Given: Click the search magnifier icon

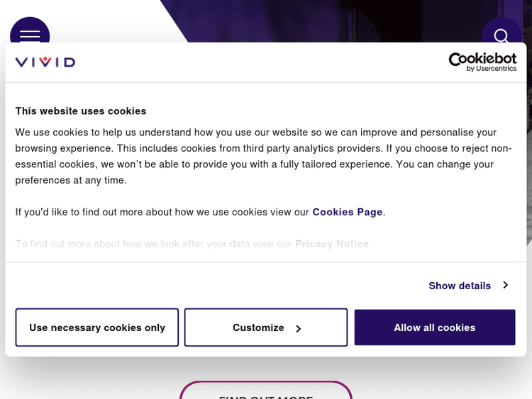Looking at the screenshot, I should [x=501, y=35].
